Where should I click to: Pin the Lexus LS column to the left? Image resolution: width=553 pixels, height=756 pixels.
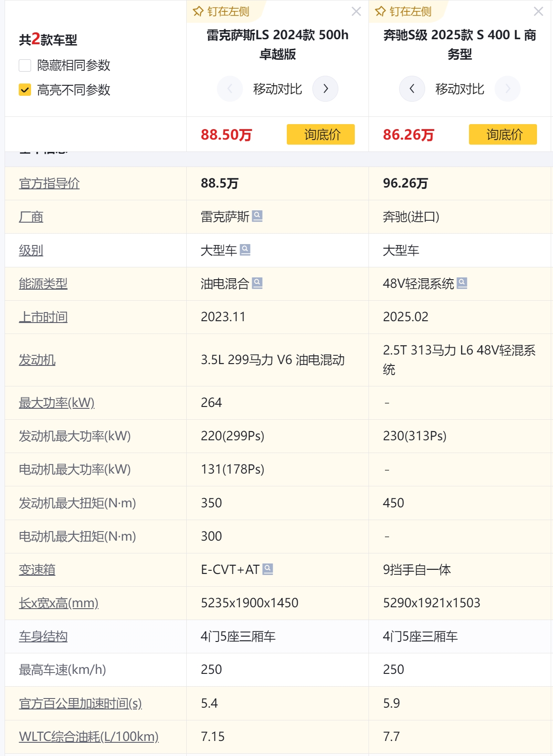(x=221, y=11)
